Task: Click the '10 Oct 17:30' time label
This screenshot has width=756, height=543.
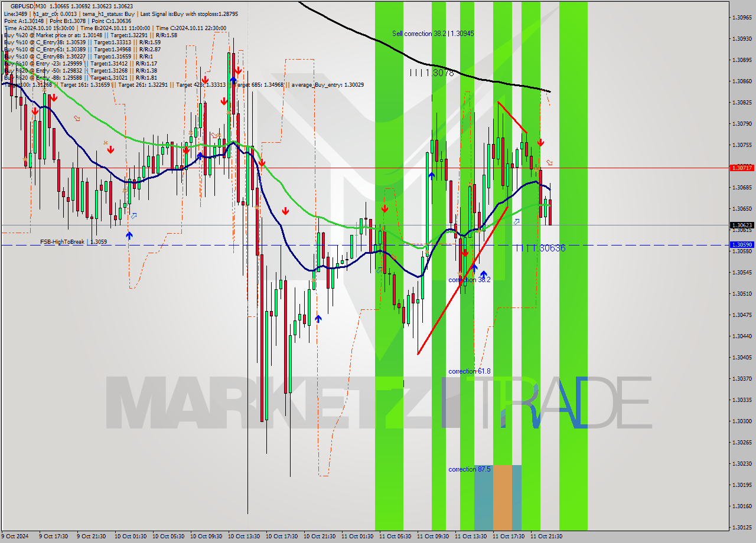Action: (x=282, y=537)
